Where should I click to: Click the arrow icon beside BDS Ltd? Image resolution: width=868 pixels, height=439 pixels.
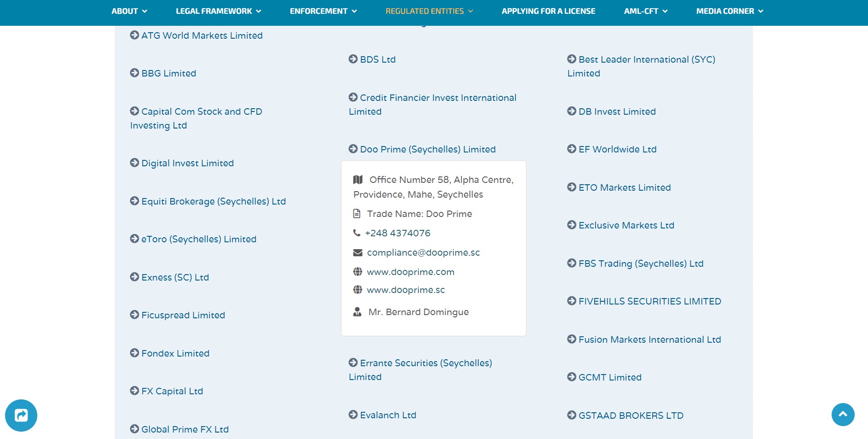click(x=353, y=59)
